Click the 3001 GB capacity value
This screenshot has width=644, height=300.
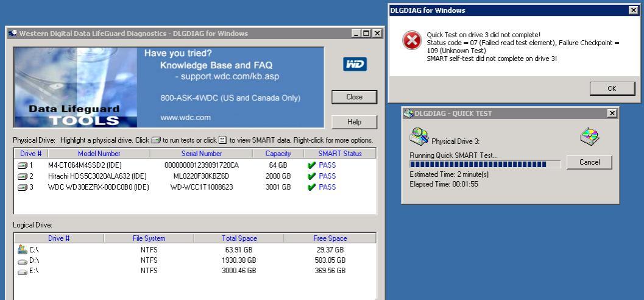[278, 187]
